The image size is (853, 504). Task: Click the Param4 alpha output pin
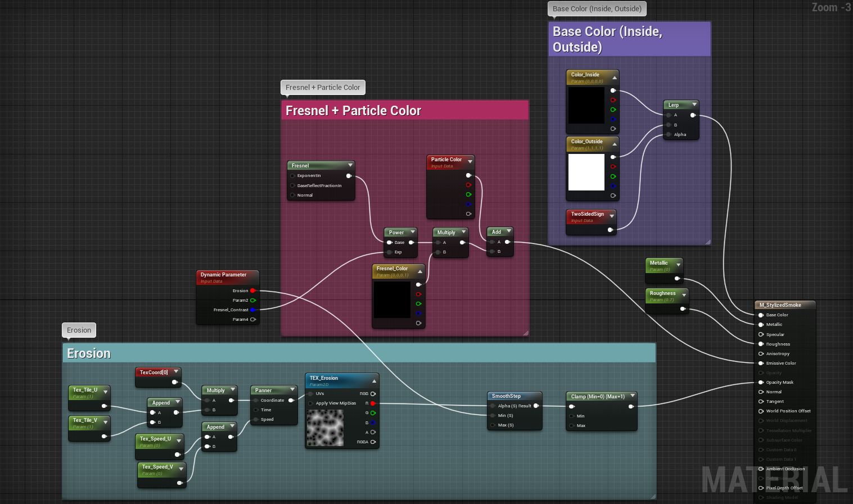coord(253,319)
